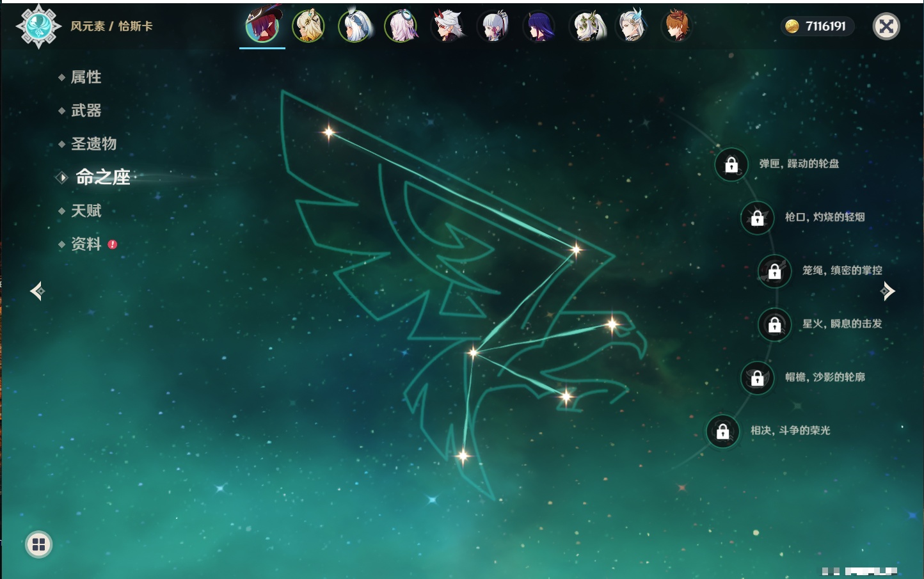
Task: Close the character screen with X
Action: 886,26
